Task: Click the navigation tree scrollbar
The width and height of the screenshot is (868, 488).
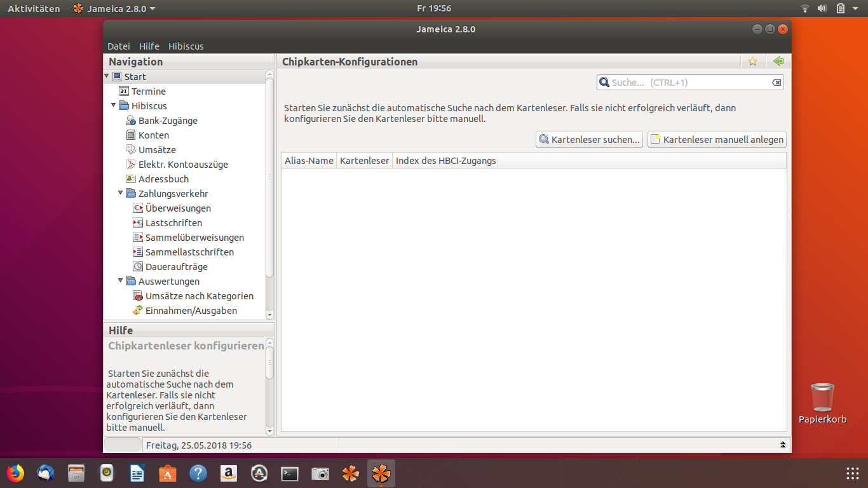Action: pos(269,178)
